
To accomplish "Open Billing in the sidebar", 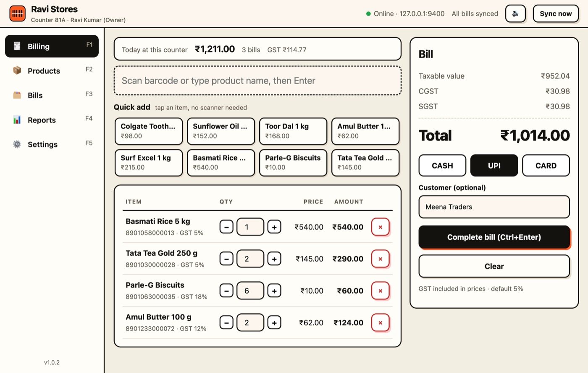I will (52, 46).
